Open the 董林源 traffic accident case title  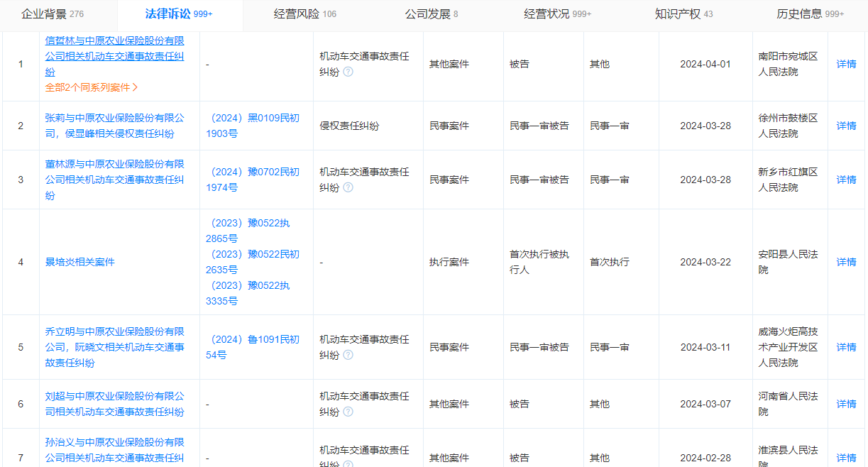(115, 180)
